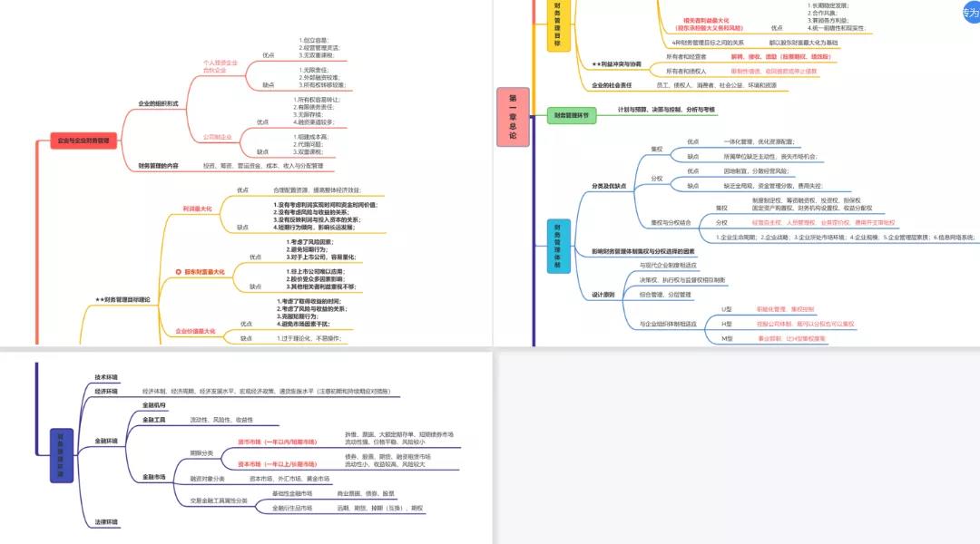This screenshot has height=544, width=980.
Task: Click '一体化管理、优化资源配置' text
Action: 759,141
